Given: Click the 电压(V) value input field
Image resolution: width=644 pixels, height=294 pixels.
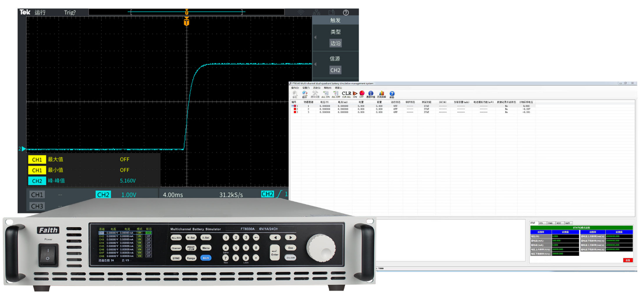Looking at the screenshot, I should (x=565, y=236).
